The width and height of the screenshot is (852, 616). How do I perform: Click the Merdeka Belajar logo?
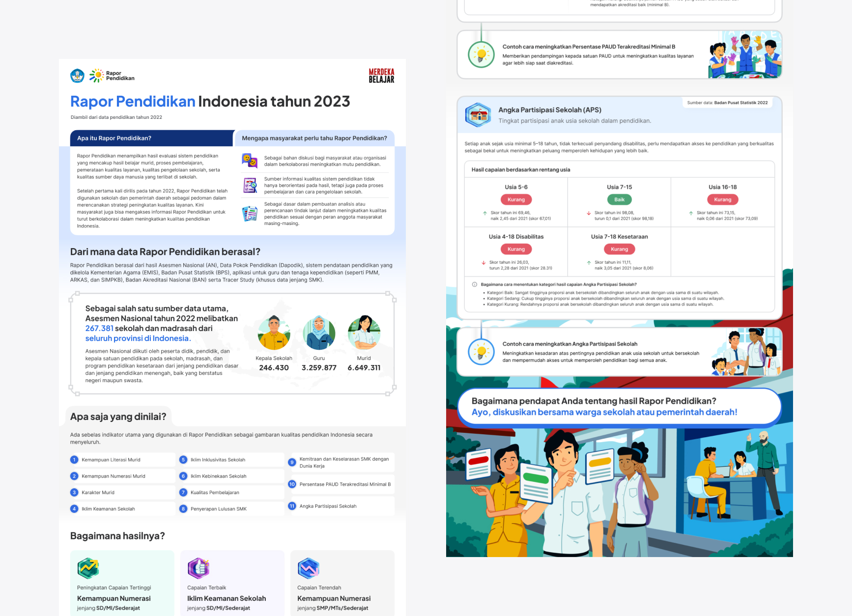pyautogui.click(x=381, y=75)
